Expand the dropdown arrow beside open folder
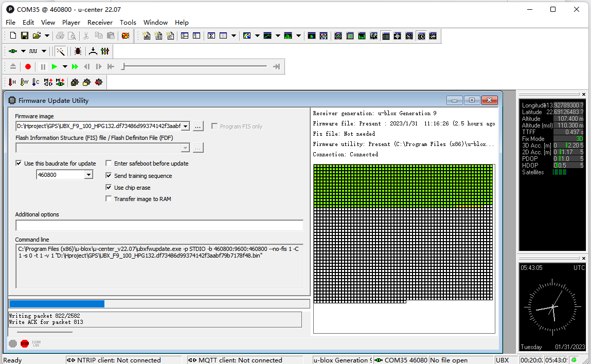Image resolution: width=591 pixels, height=364 pixels. tap(47, 35)
